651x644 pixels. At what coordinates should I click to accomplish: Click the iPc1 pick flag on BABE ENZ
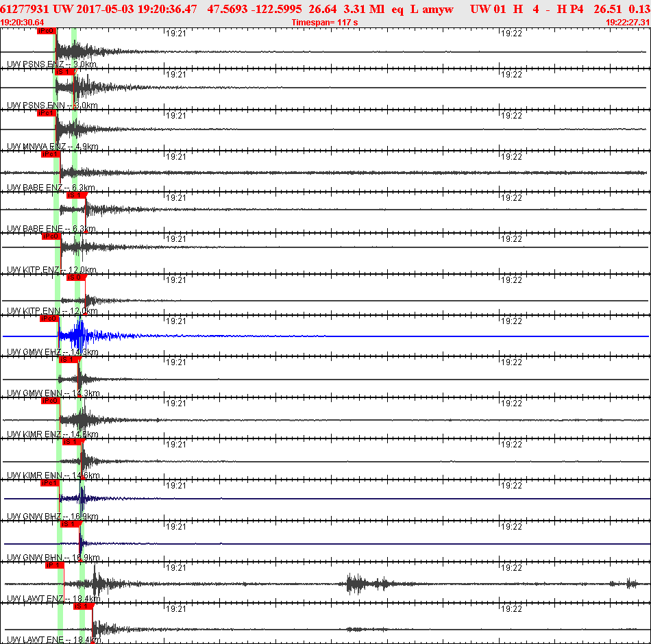[x=51, y=154]
